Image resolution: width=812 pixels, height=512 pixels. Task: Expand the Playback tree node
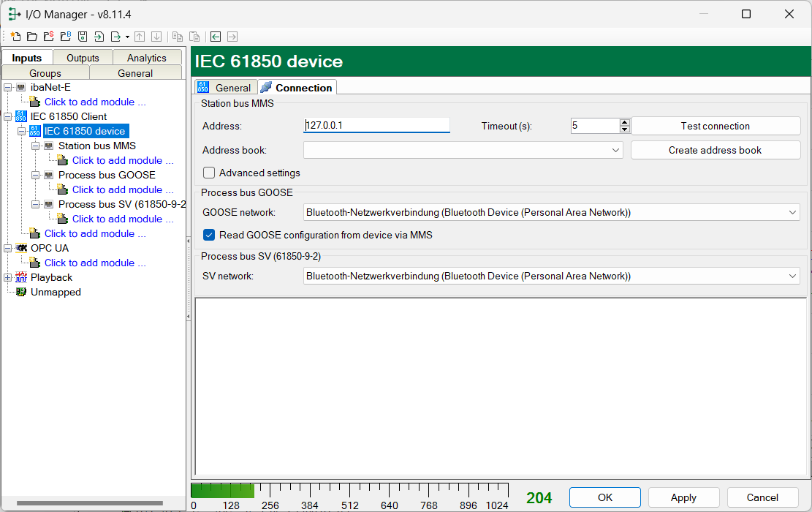[x=7, y=277]
